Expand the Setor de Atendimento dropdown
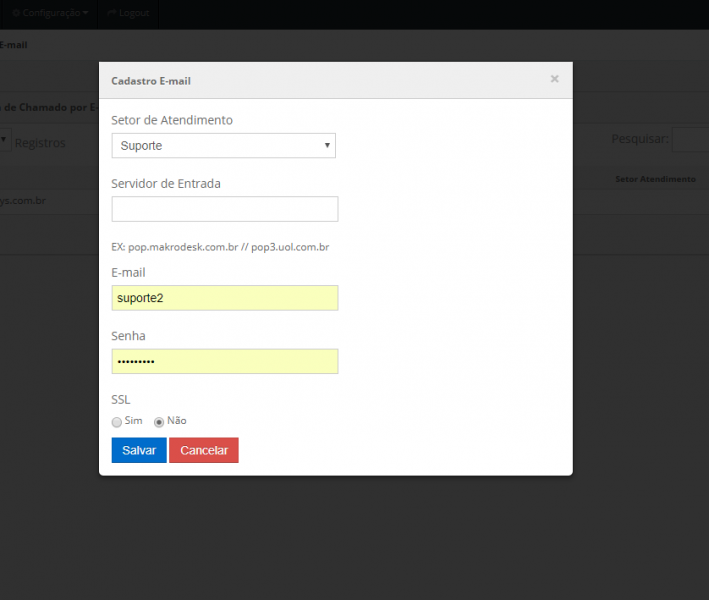 tap(223, 146)
